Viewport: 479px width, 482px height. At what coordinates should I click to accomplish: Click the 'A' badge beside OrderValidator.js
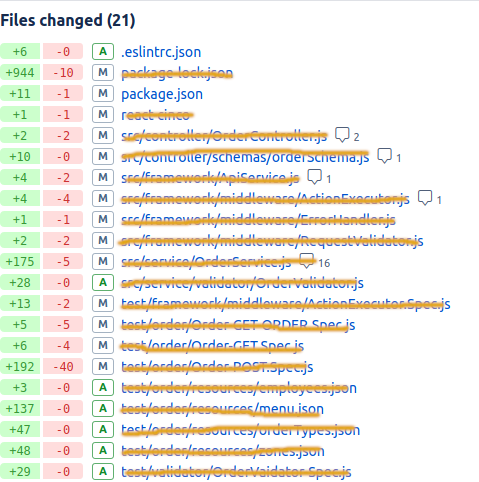(103, 283)
